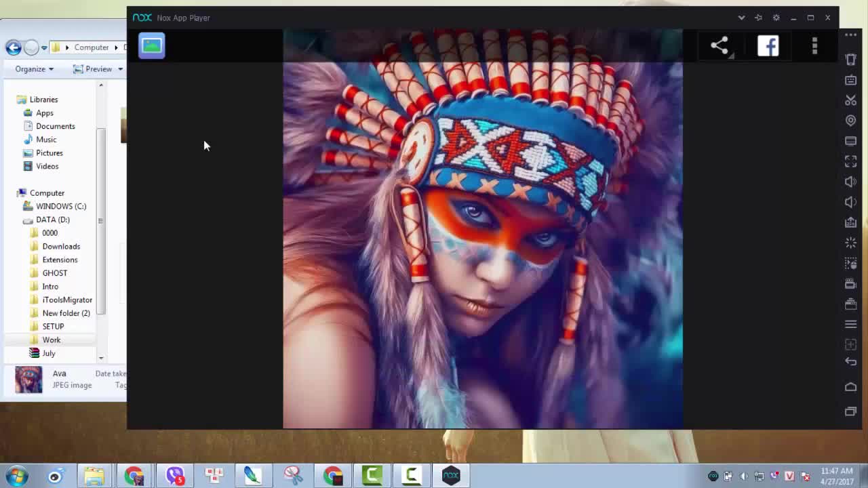Image resolution: width=868 pixels, height=488 pixels.
Task: Open Apps library in Explorer
Action: [44, 113]
